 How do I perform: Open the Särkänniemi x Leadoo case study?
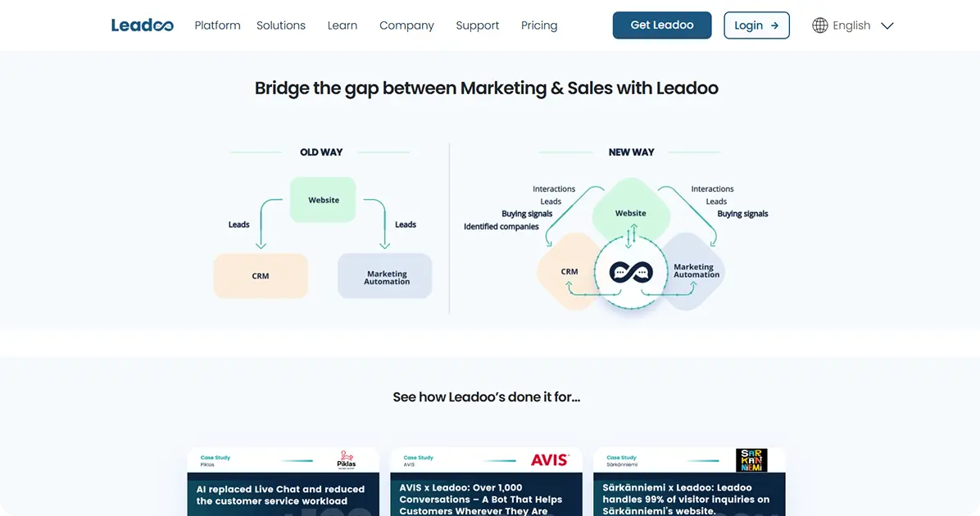(688, 498)
